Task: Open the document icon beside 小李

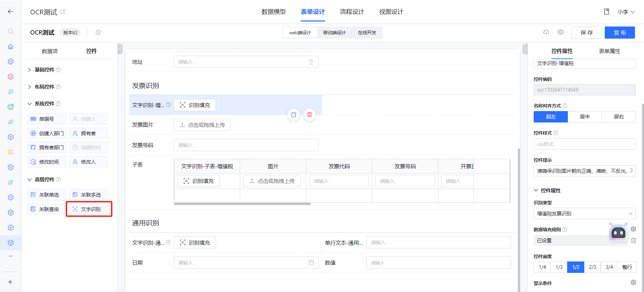Action: click(x=606, y=12)
